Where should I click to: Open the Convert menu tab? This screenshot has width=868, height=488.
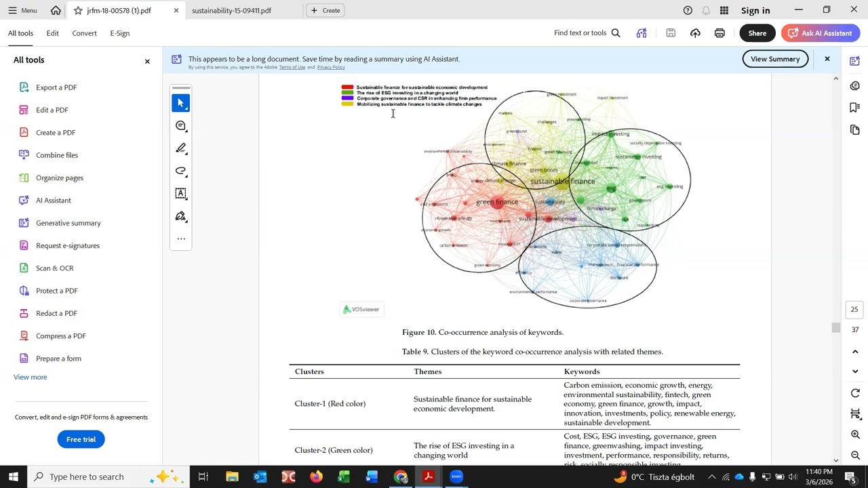point(84,33)
